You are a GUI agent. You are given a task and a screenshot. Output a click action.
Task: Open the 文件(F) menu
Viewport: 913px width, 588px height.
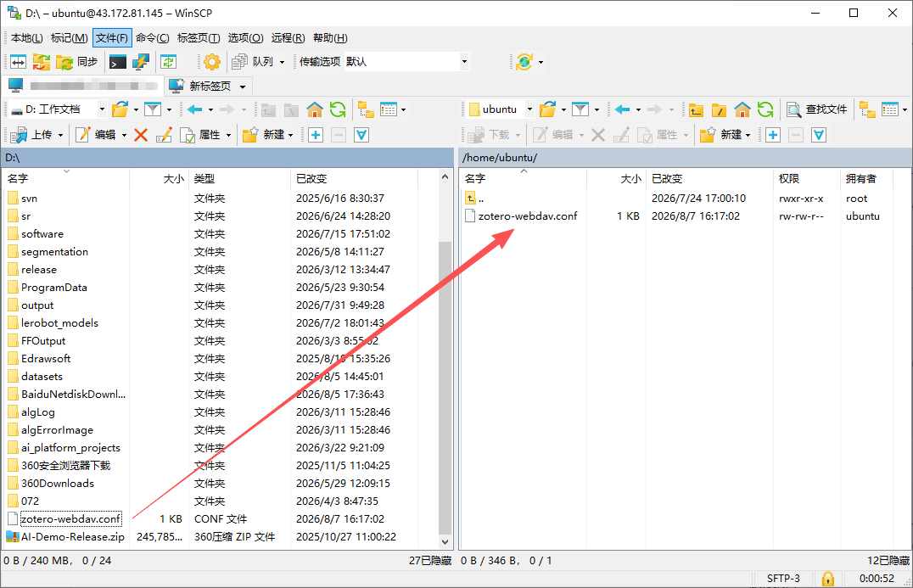(x=112, y=38)
